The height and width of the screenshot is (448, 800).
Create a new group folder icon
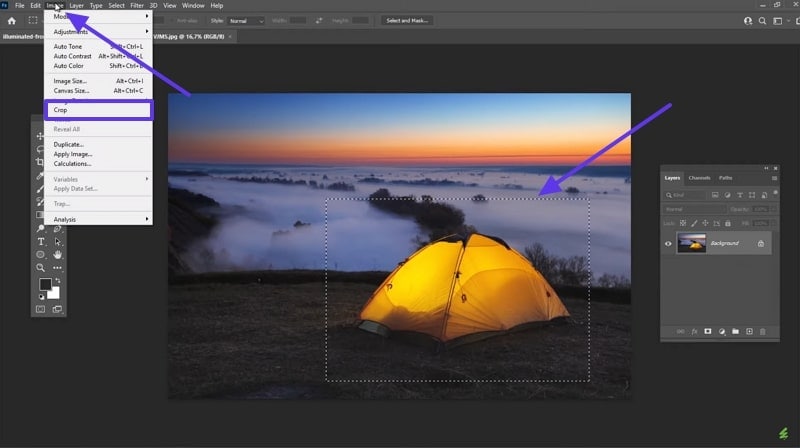(735, 332)
